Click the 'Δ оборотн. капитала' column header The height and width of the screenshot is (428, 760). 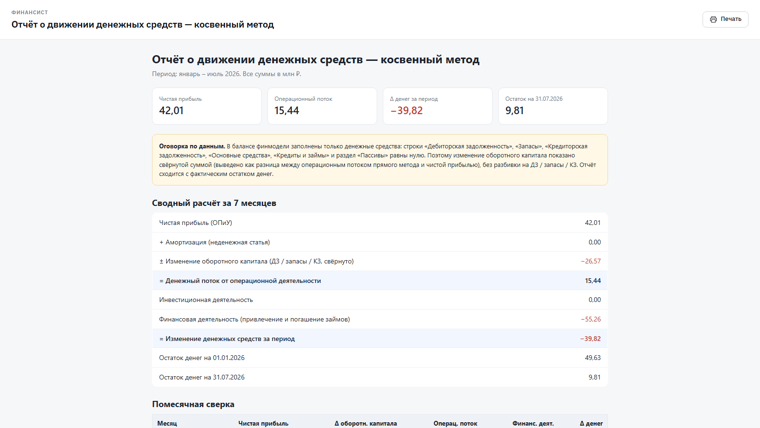tap(365, 424)
